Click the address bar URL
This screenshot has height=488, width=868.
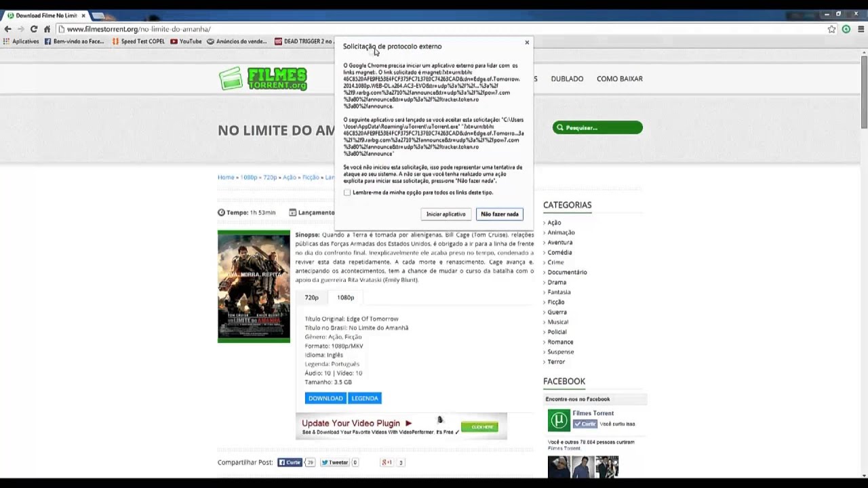pos(138,29)
